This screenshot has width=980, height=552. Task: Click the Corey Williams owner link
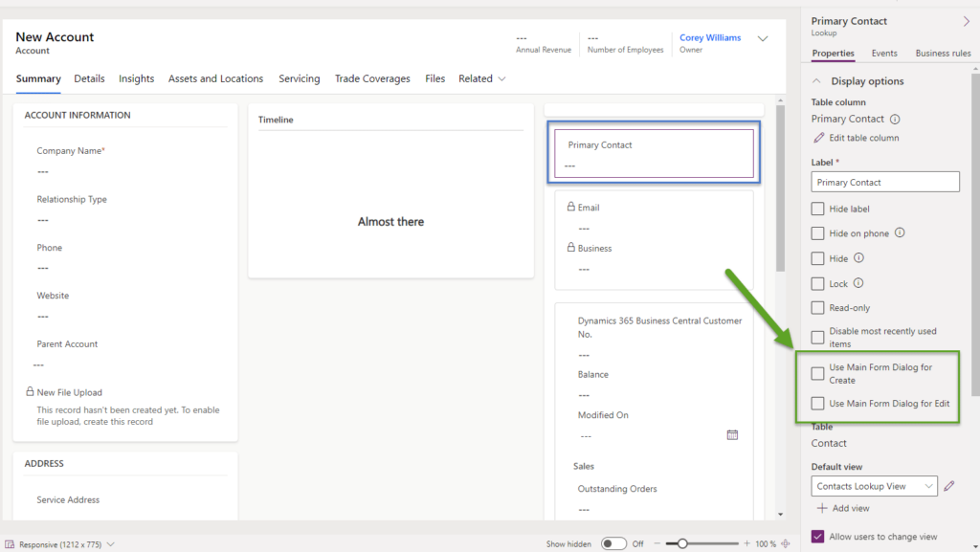pos(709,37)
